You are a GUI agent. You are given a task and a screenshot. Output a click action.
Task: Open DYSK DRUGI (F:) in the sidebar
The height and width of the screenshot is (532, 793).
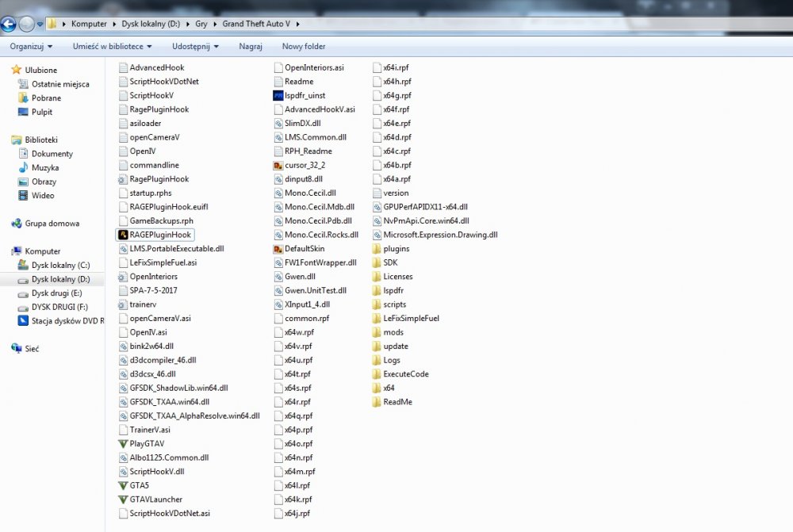59,307
